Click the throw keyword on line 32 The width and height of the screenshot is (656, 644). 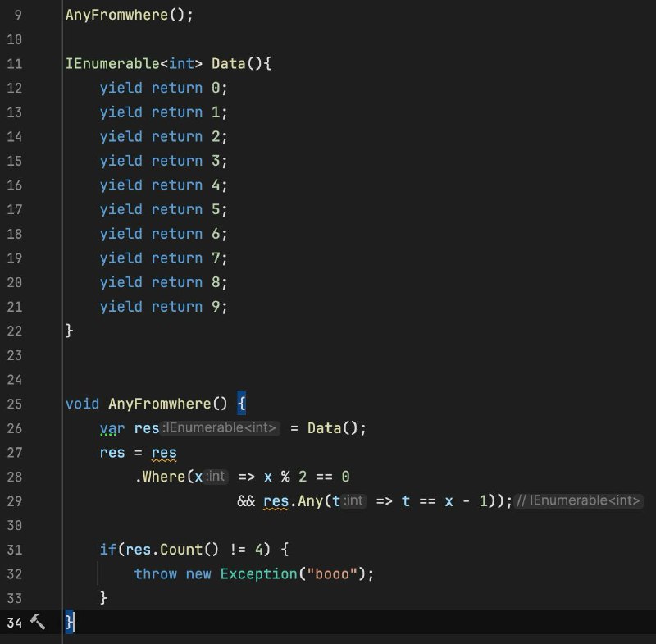156,573
